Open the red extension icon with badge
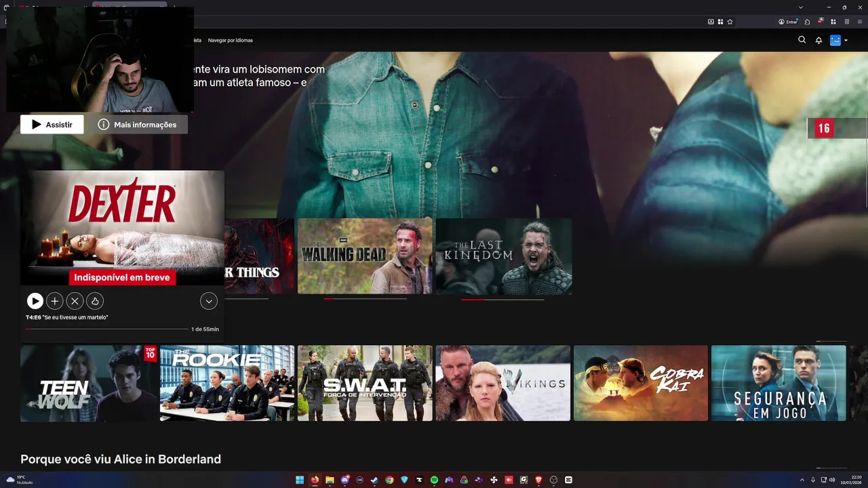This screenshot has width=868, height=488. (x=821, y=22)
